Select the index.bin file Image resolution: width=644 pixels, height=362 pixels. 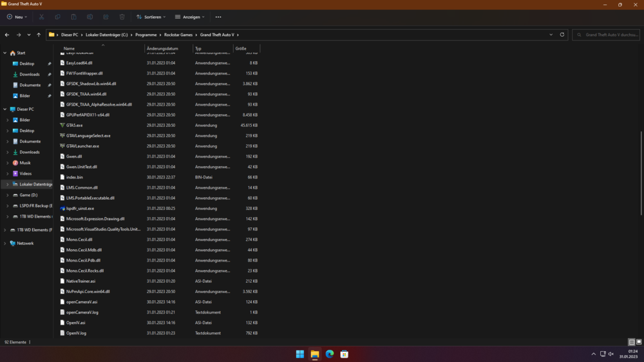click(74, 177)
